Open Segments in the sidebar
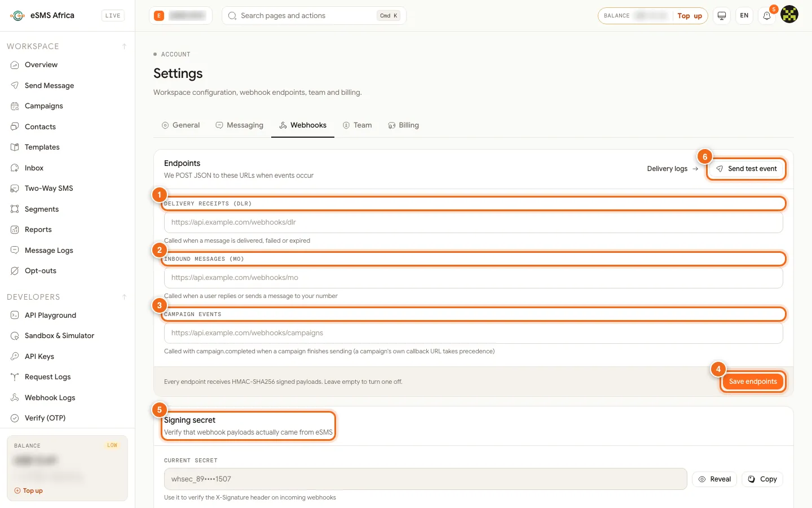Image resolution: width=812 pixels, height=508 pixels. point(67,209)
